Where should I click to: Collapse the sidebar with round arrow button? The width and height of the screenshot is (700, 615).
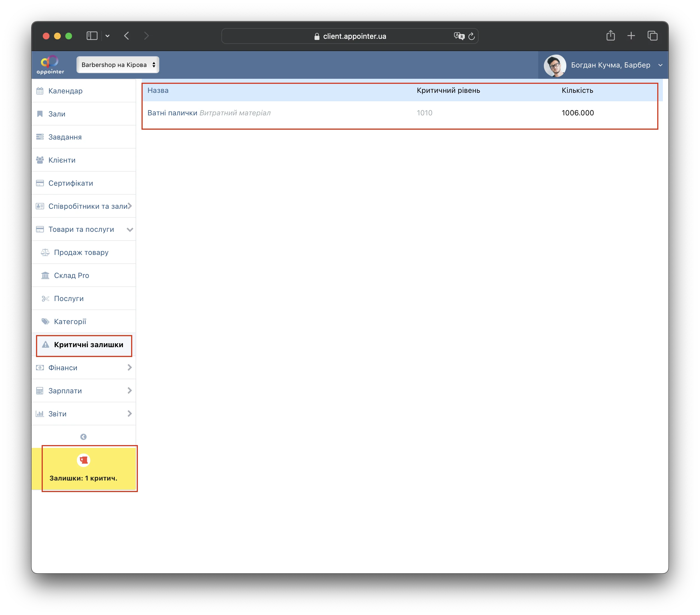coord(83,437)
